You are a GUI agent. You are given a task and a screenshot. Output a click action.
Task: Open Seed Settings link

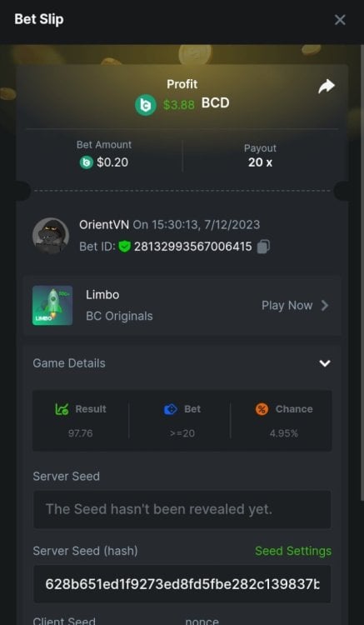coord(293,551)
